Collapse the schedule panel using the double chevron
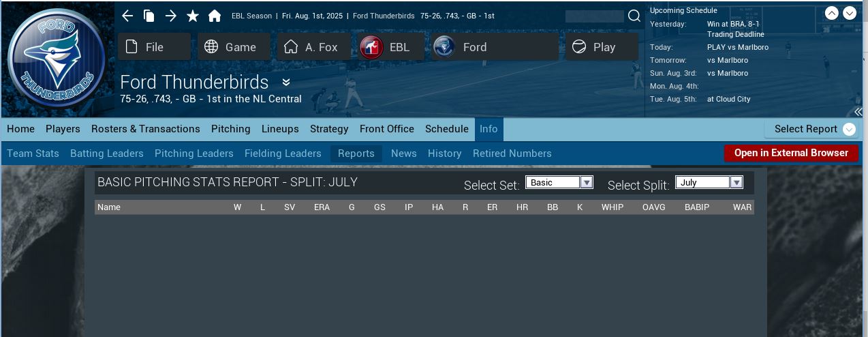 pos(858,111)
